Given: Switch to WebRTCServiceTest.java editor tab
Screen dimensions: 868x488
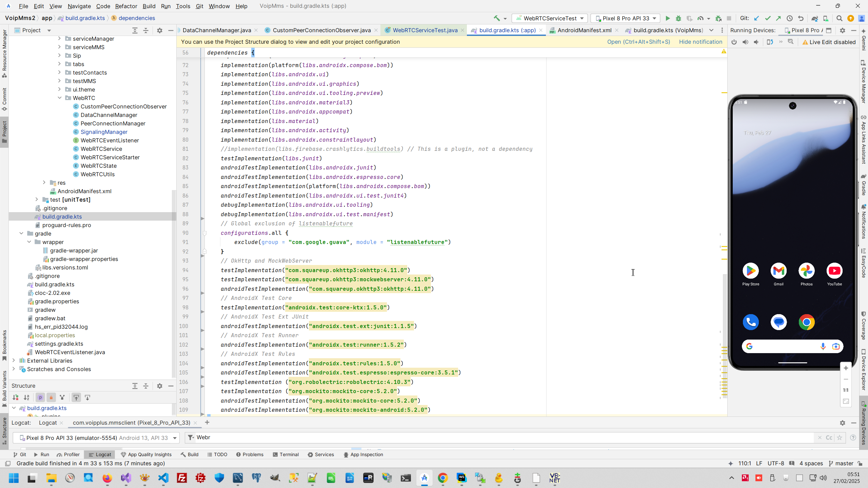Looking at the screenshot, I should (425, 30).
